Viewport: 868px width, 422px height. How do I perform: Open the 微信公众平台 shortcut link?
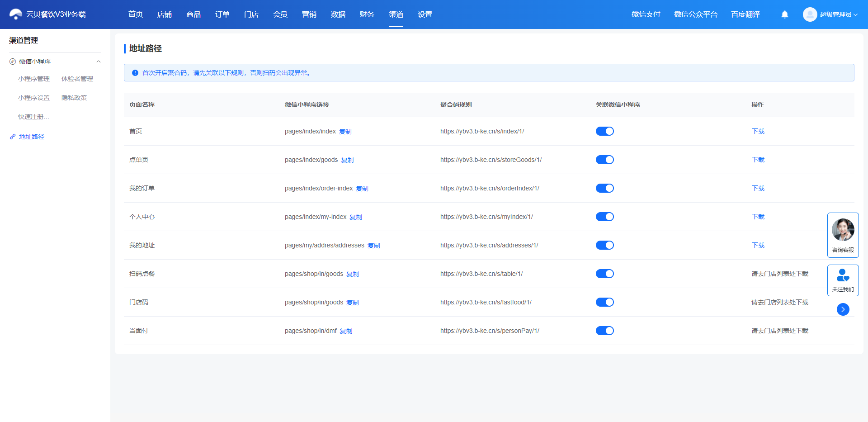(x=696, y=14)
